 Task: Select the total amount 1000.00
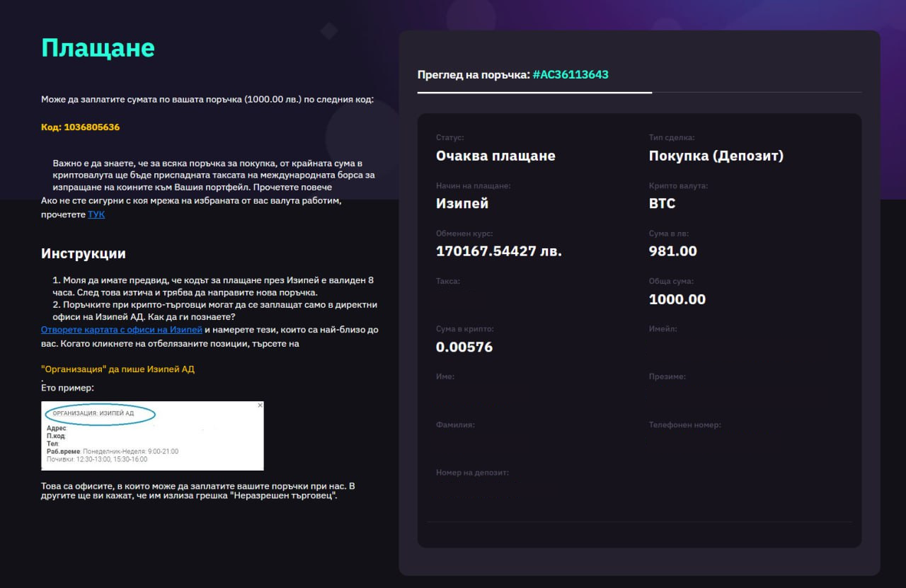point(677,299)
